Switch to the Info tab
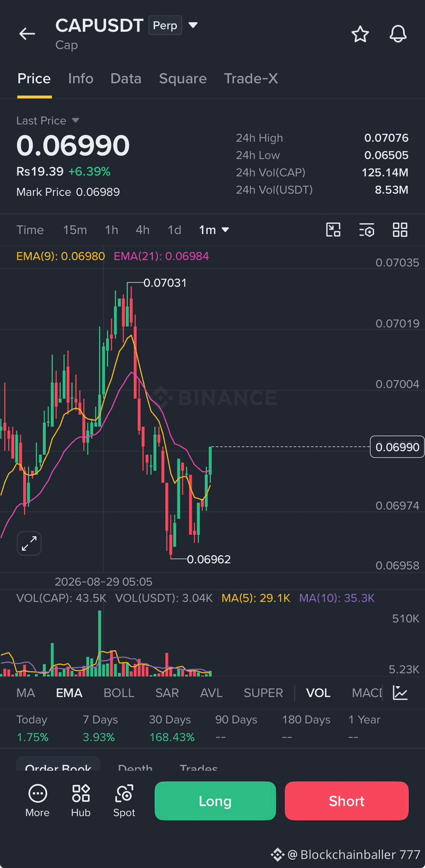425x868 pixels. pos(81,79)
